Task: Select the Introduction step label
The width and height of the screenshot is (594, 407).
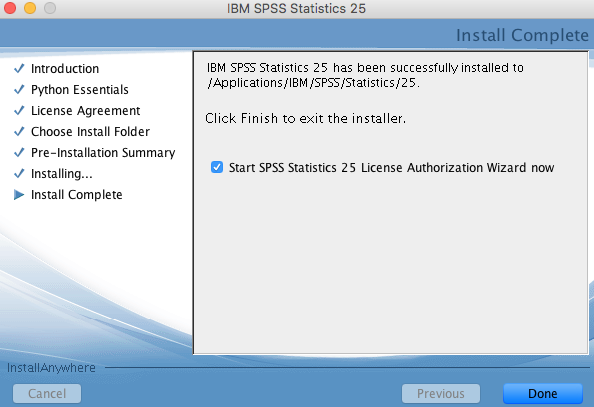Action: (x=65, y=69)
